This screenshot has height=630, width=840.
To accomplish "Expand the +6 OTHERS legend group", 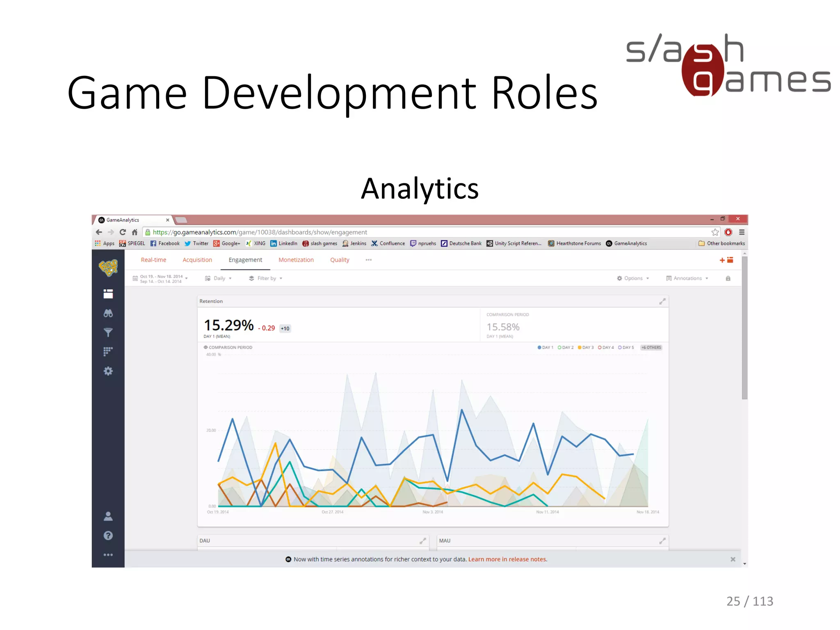I will point(651,347).
